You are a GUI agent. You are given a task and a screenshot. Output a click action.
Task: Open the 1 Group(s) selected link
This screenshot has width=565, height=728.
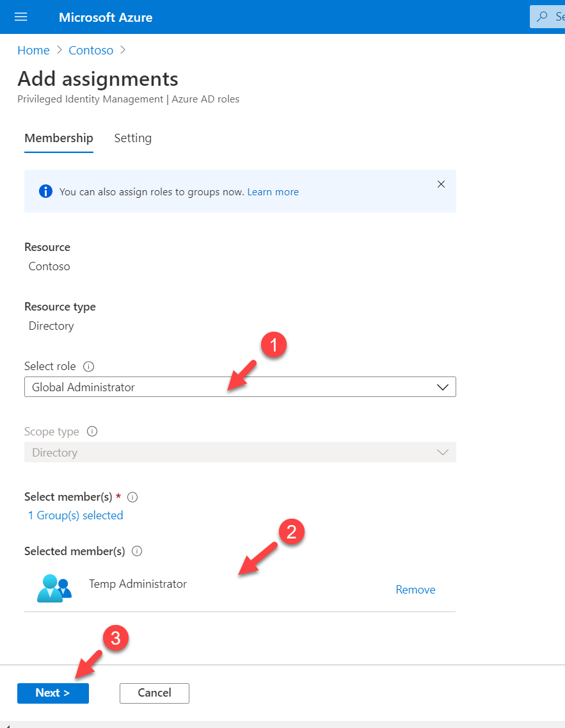click(x=76, y=515)
